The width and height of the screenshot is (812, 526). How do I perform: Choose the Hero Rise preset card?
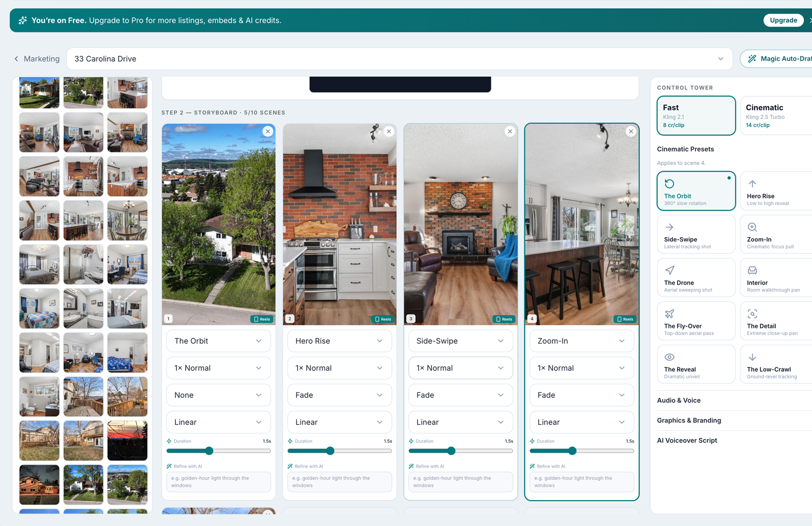tap(777, 191)
